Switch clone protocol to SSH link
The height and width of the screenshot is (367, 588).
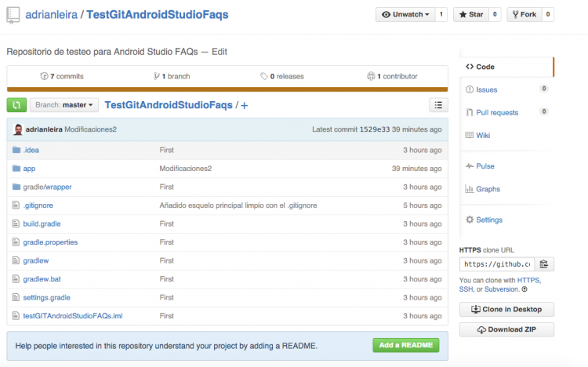466,289
